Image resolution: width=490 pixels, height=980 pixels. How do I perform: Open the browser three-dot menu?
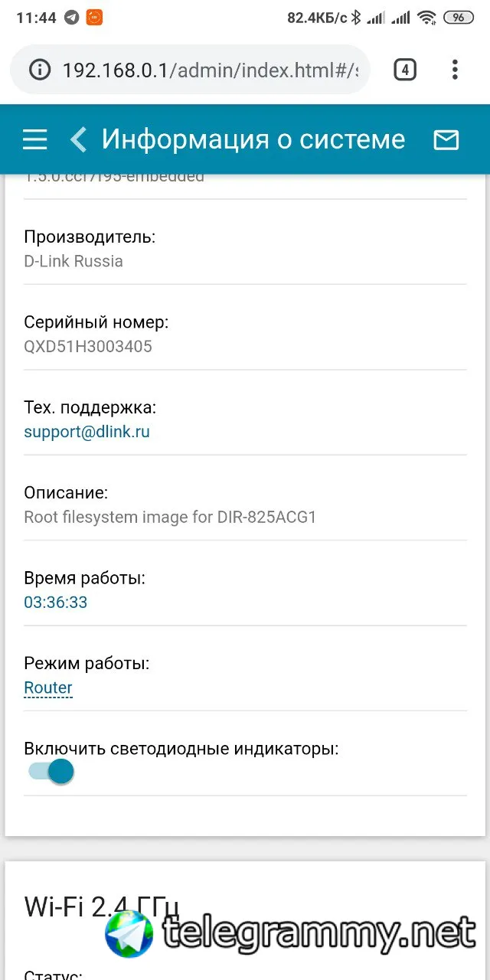[x=455, y=70]
